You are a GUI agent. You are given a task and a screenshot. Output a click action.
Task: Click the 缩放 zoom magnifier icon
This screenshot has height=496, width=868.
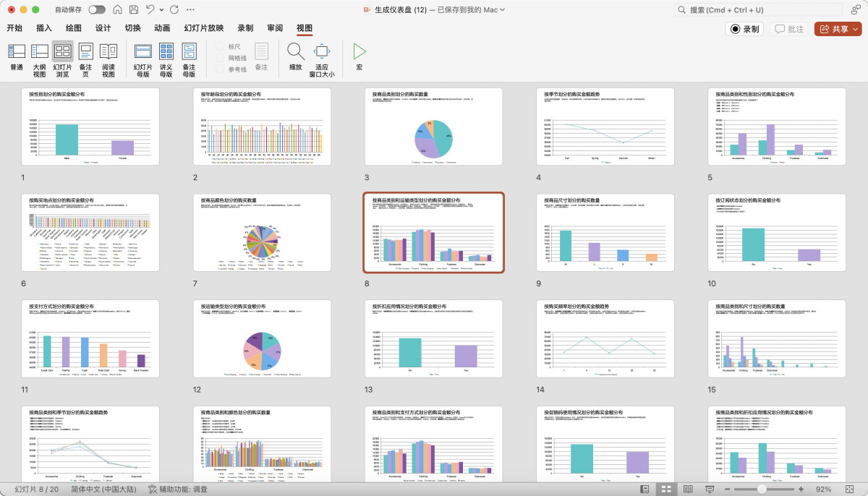point(295,52)
